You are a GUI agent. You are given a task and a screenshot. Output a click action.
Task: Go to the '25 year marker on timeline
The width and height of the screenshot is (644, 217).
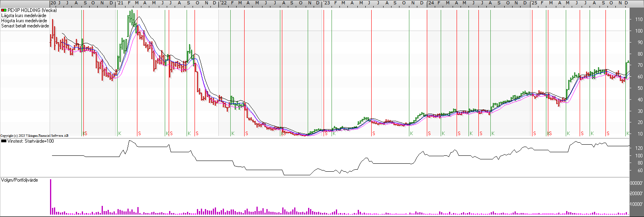tap(534, 3)
